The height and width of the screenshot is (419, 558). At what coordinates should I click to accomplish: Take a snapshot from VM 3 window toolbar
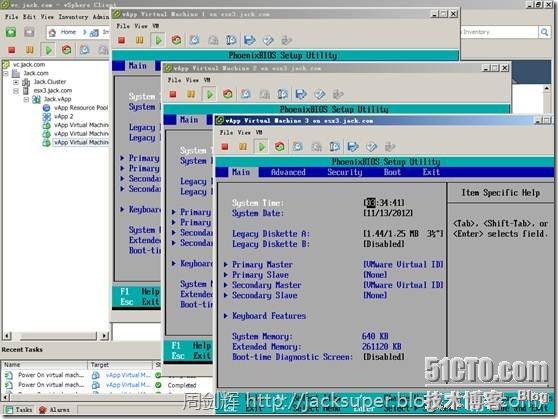298,147
